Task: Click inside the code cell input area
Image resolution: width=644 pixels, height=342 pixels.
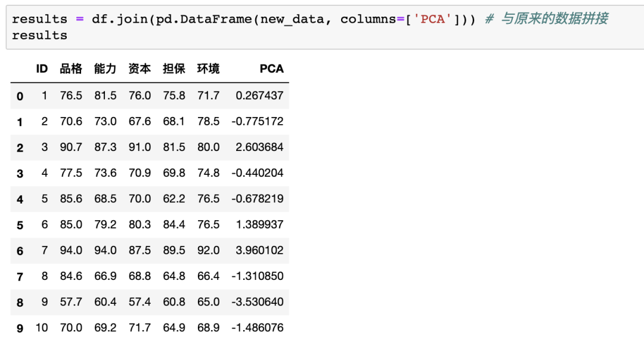Action: [325, 27]
